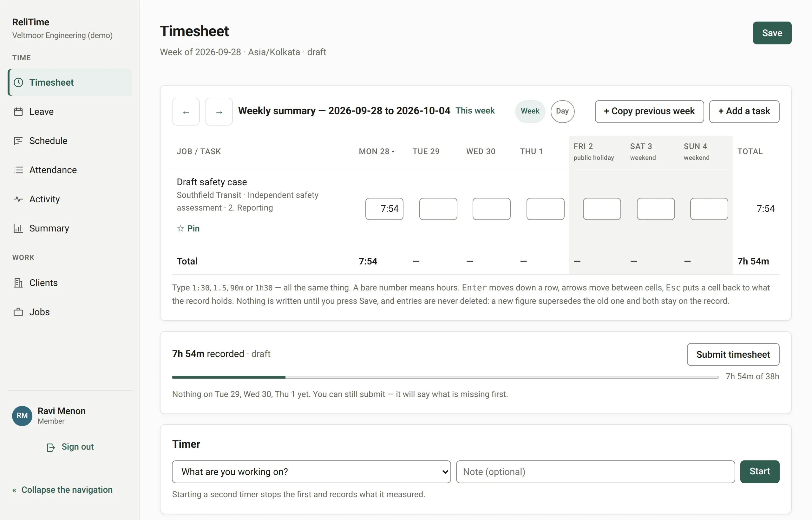This screenshot has width=812, height=520.
Task: Go to the Schedule page label
Action: pos(48,141)
